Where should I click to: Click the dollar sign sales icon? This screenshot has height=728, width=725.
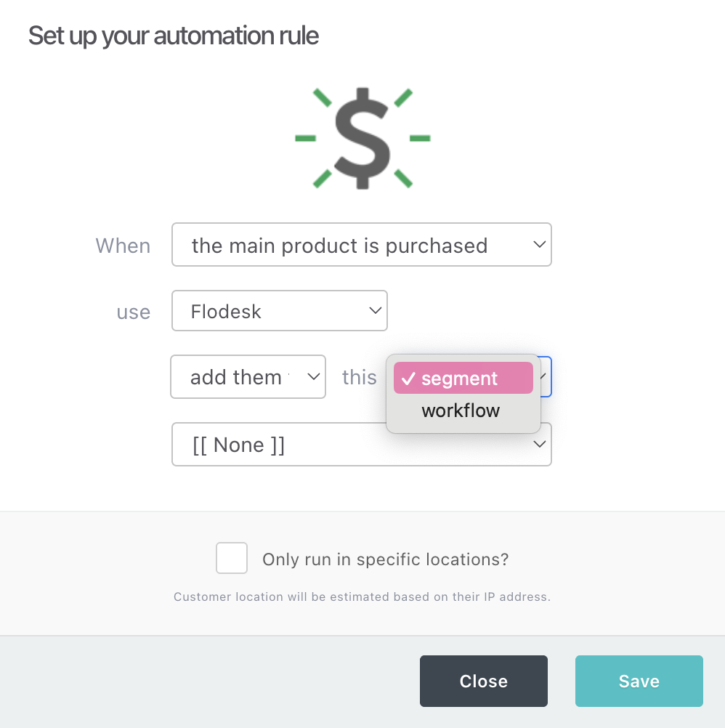pos(362,138)
